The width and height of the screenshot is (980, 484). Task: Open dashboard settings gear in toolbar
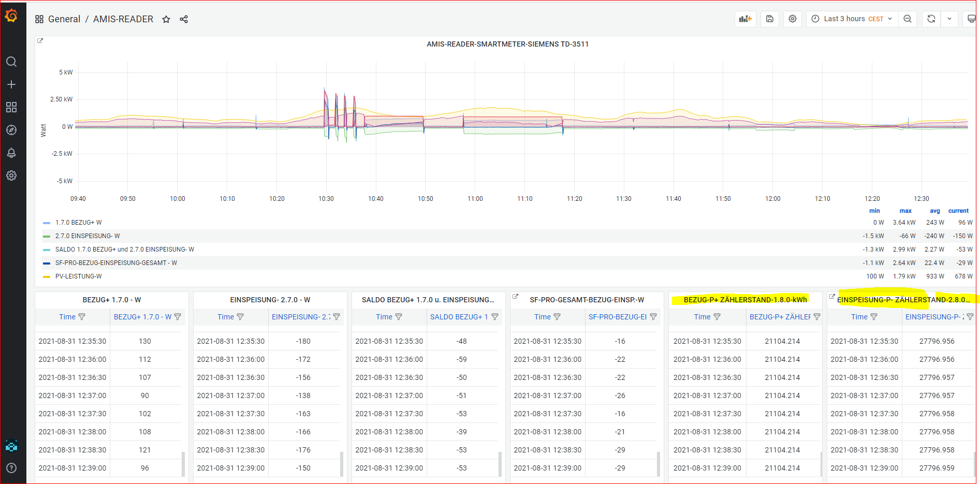[x=793, y=19]
